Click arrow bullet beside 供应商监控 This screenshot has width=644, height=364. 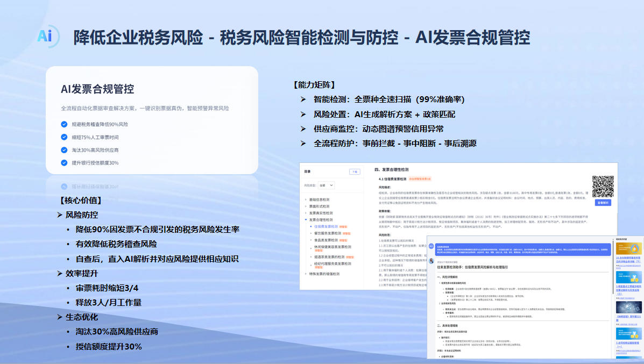coord(303,129)
